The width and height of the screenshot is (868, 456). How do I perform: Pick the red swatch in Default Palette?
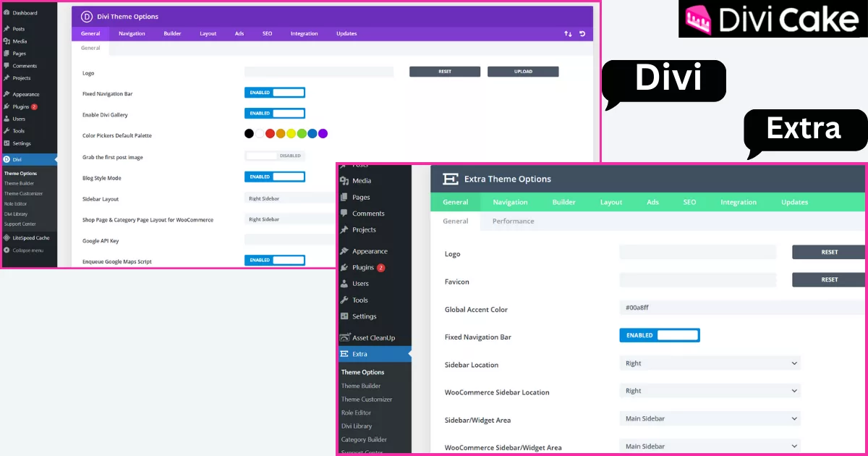tap(270, 133)
